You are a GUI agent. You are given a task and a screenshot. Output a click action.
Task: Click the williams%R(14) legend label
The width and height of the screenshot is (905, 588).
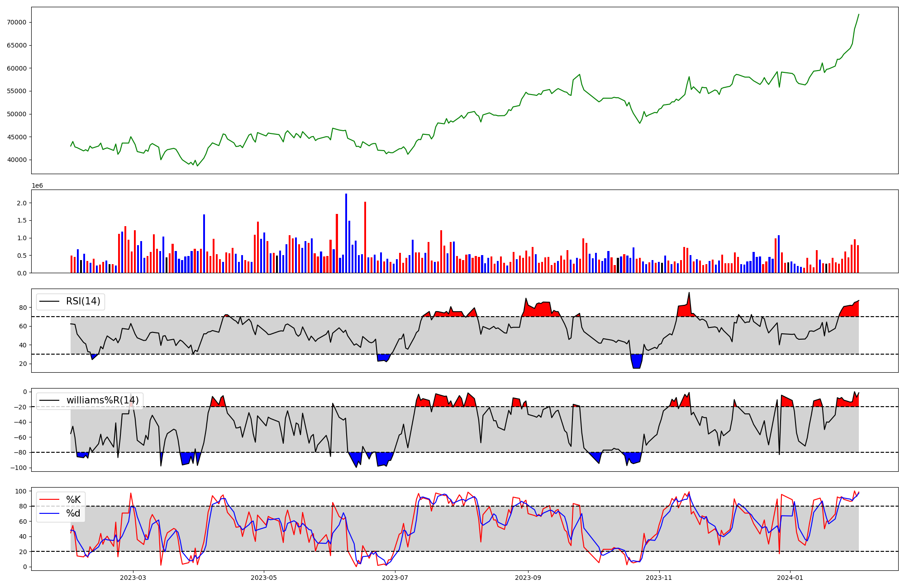pos(102,400)
